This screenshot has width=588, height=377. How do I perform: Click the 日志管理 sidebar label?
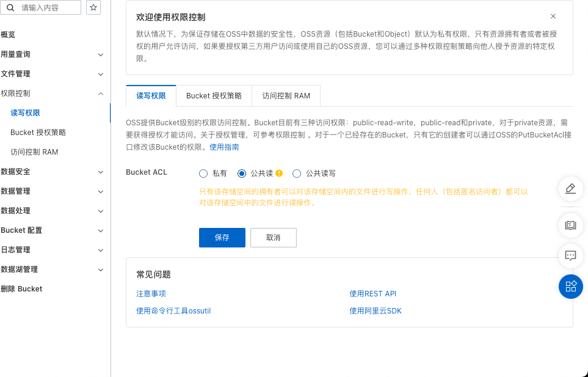pos(15,250)
